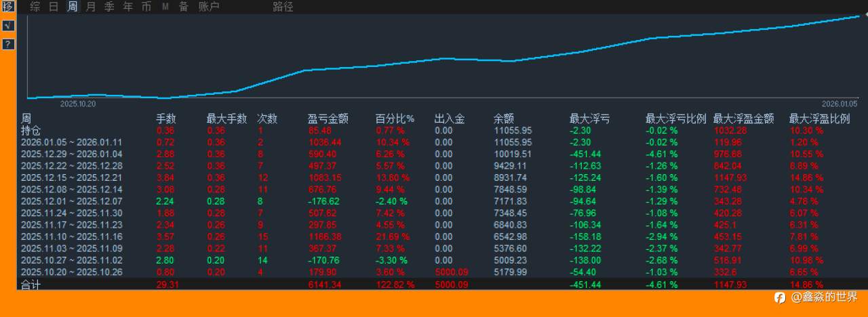Image resolution: width=868 pixels, height=317 pixels.
Task: Select week row 2025.12.22 ~ 2025.12.28
Action: click(x=71, y=166)
